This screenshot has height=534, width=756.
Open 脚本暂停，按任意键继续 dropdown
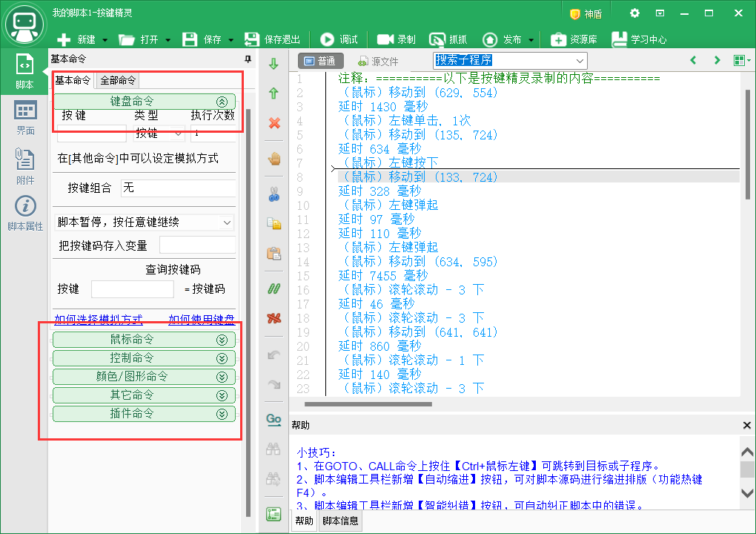tap(145, 222)
